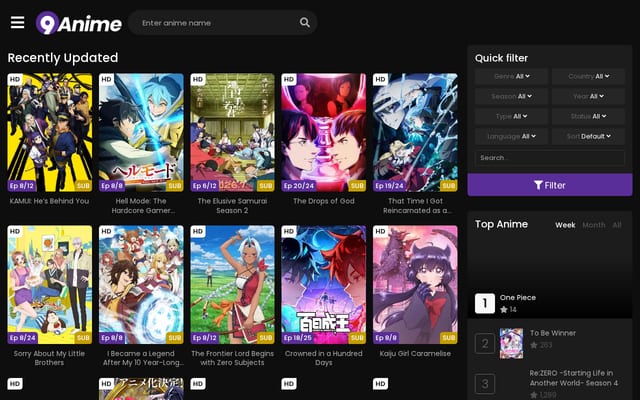Click 'Ep 20/24' badge on Drops of God
This screenshot has height=400, width=640.
click(x=299, y=186)
